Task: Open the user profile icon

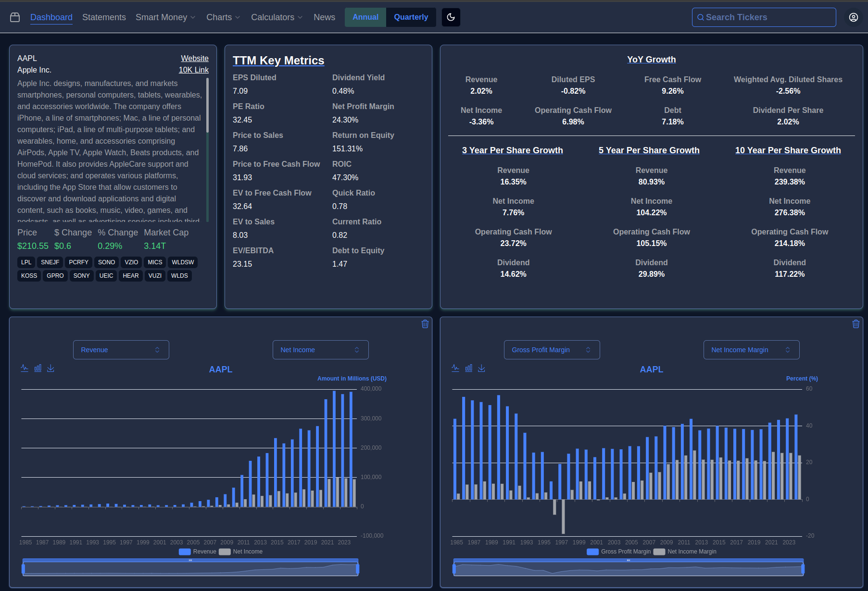Action: tap(853, 17)
